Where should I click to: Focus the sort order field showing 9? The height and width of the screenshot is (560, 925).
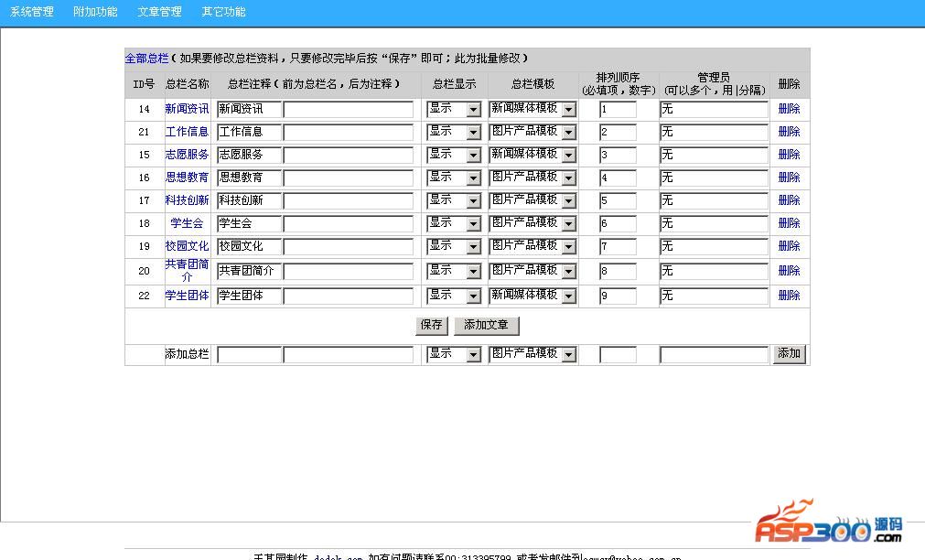pyautogui.click(x=618, y=296)
